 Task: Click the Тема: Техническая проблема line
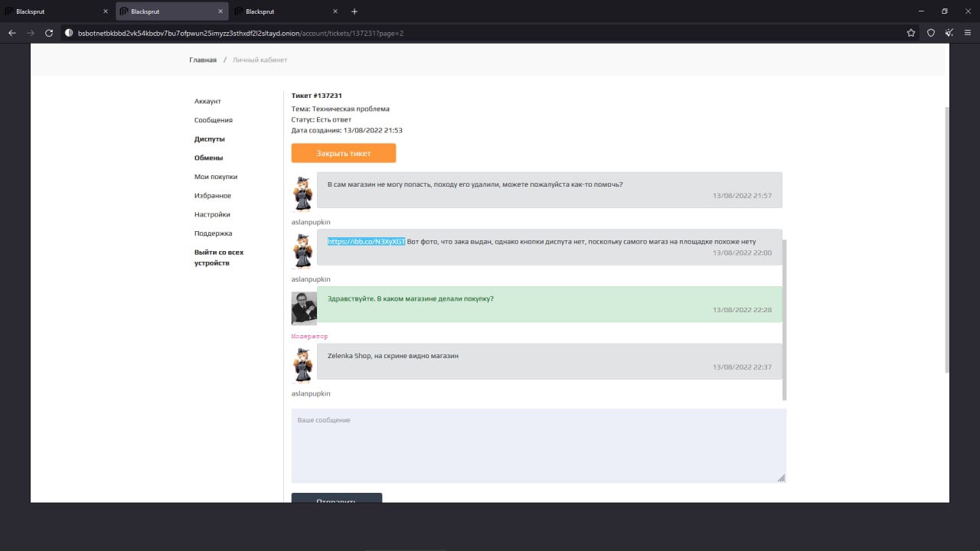point(341,109)
